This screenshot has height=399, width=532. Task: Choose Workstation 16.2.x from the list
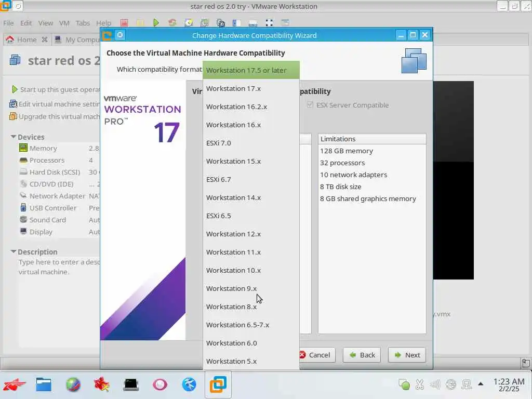click(x=251, y=107)
